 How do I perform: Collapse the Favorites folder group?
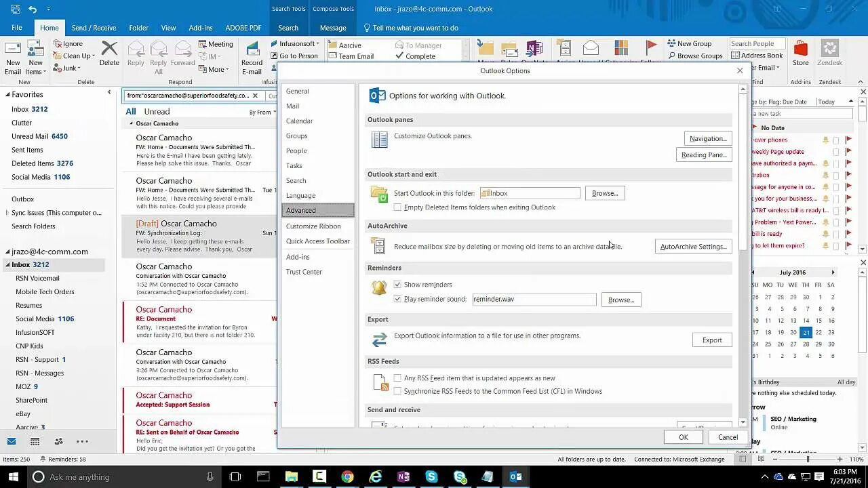[x=7, y=94]
